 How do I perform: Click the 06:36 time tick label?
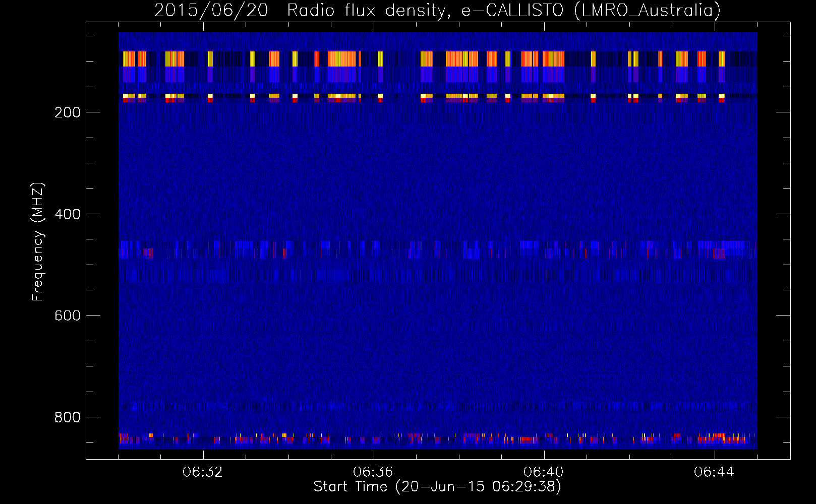coord(373,472)
